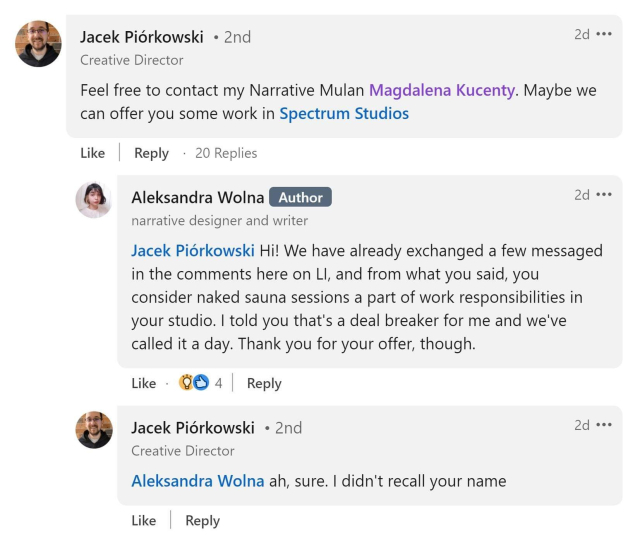Screen dimensions: 640x537
Task: Reply to Jacek's "ah, sure" comment
Action: click(x=202, y=520)
